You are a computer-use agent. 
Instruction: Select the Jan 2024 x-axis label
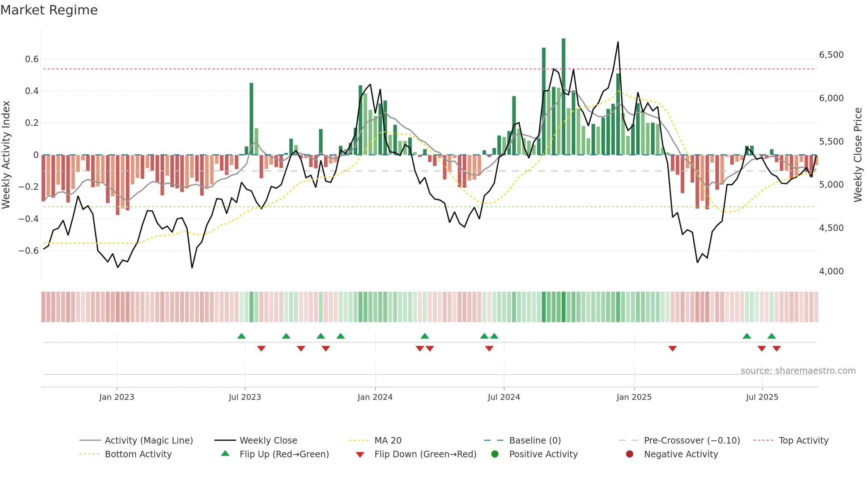click(375, 397)
